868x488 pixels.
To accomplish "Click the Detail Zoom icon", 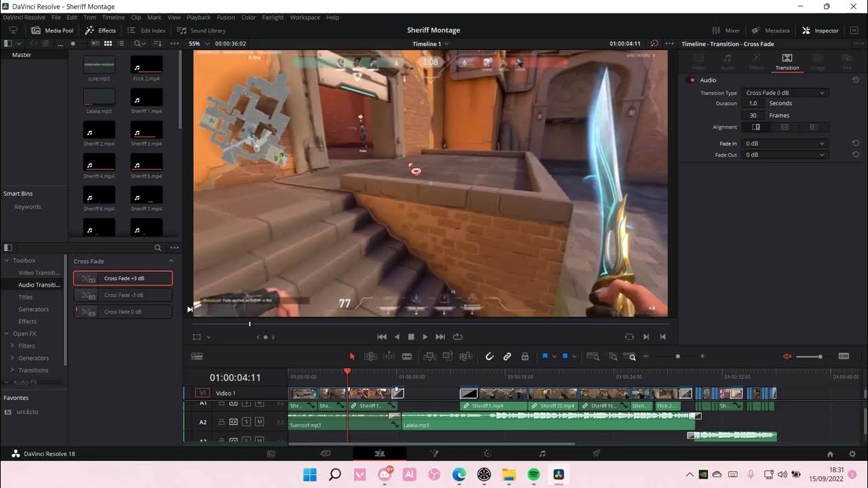I will point(612,357).
